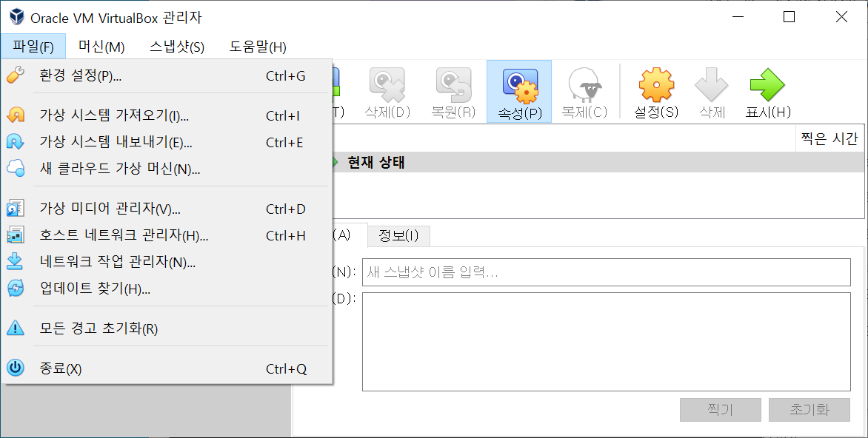Choose 가상 시스템 내보내기(E)... entry
Screen dimensions: 868x438
click(167, 142)
